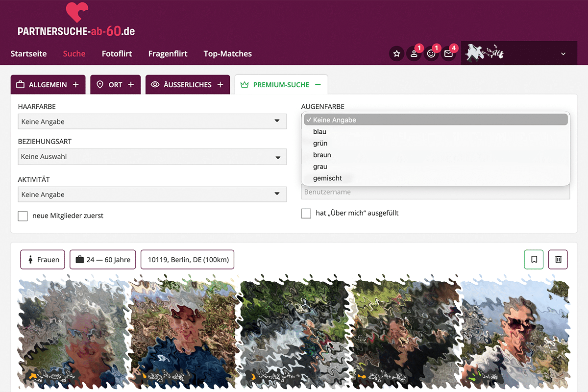This screenshot has width=588, height=392.
Task: Expand the Aktivität dropdown
Action: tap(152, 195)
